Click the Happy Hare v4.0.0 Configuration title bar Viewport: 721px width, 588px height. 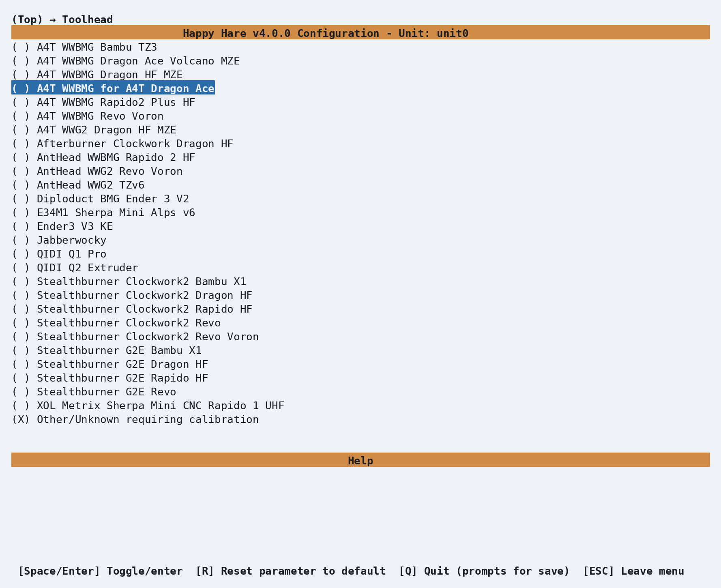[360, 32]
